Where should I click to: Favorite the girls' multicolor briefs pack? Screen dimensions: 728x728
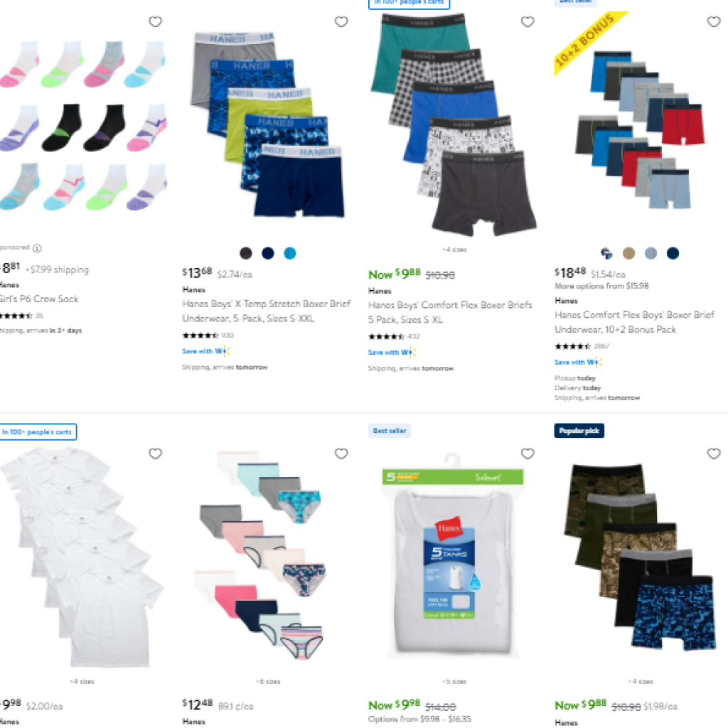341,453
